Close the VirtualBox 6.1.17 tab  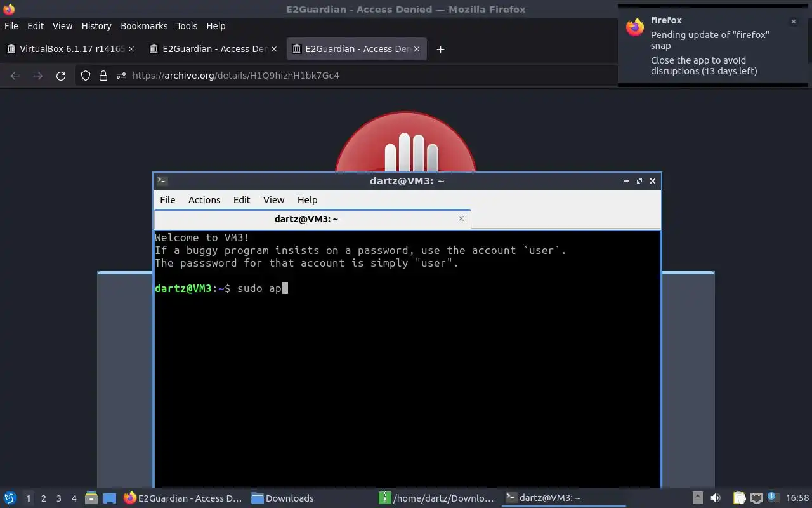tap(131, 49)
